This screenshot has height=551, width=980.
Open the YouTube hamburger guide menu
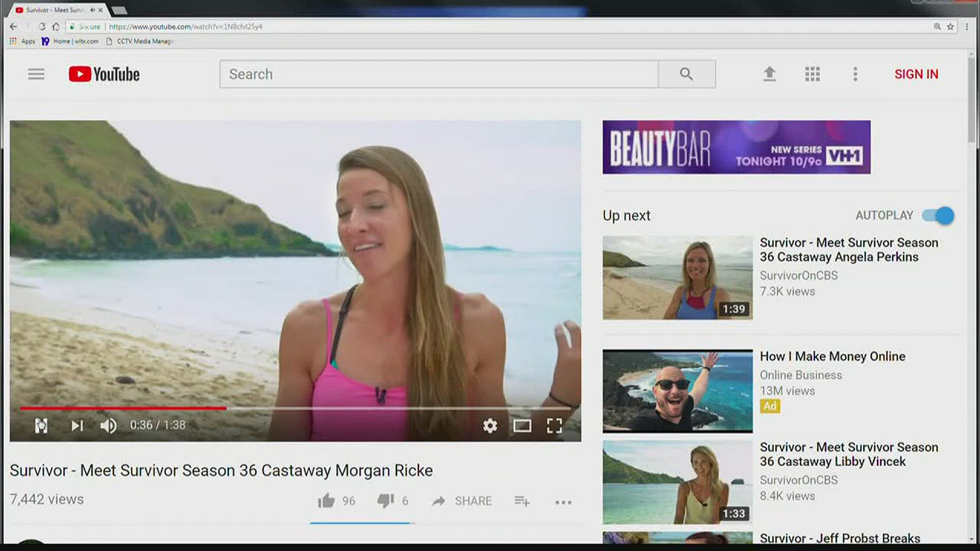click(36, 74)
